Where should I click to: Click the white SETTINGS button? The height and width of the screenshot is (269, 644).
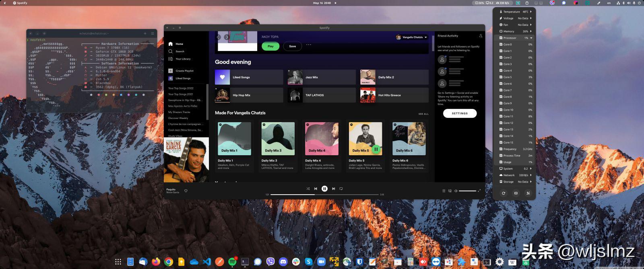click(x=460, y=113)
